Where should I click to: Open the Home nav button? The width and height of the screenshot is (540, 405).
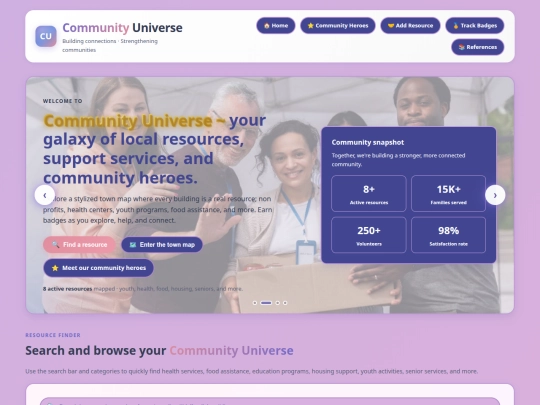point(276,25)
